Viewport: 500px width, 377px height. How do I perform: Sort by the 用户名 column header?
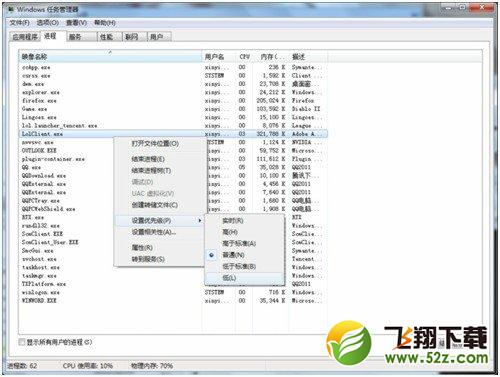pyautogui.click(x=218, y=57)
